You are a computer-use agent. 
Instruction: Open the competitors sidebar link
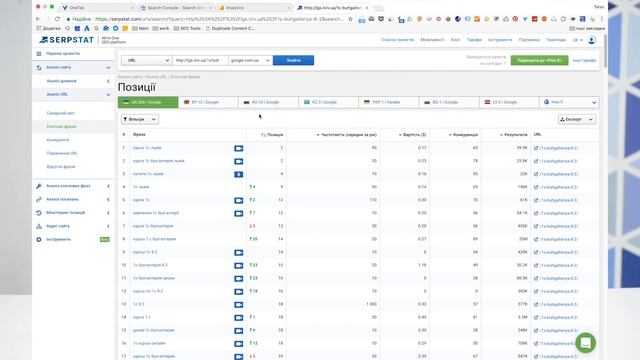pyautogui.click(x=58, y=140)
